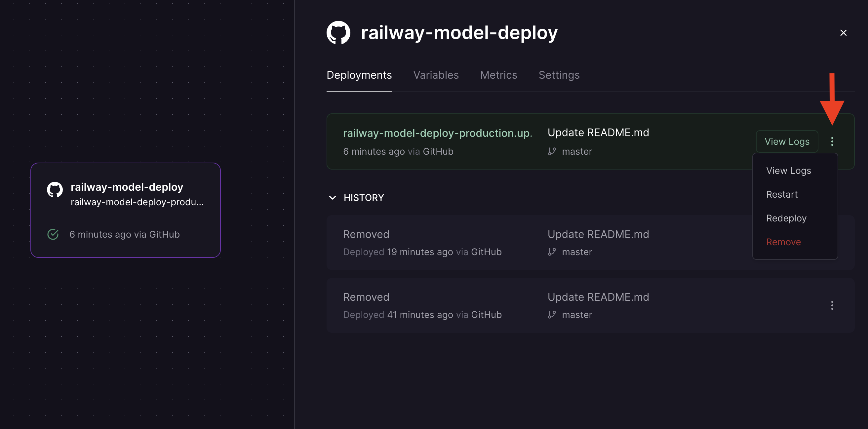Select the railway-model-deploy service card

[x=126, y=210]
